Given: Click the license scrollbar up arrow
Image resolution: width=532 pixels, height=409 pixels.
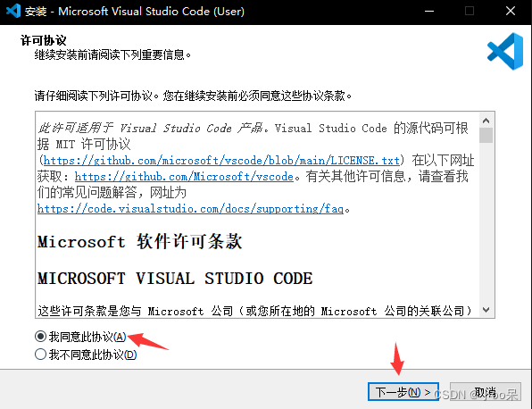Looking at the screenshot, I should [486, 121].
